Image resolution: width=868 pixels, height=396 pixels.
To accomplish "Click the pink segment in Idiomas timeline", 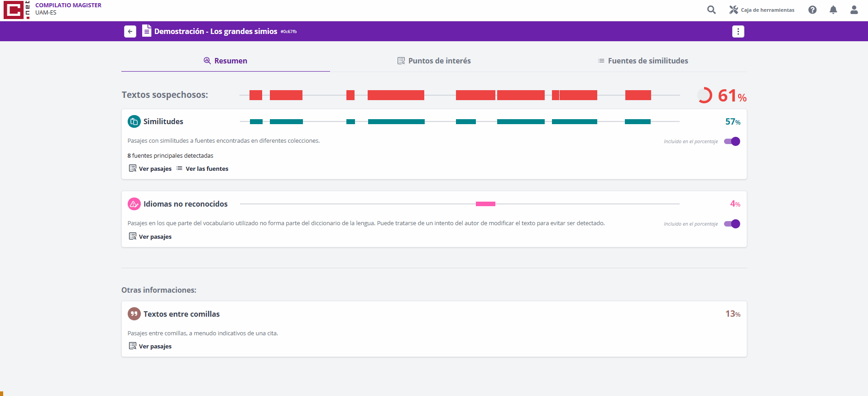I will pos(485,204).
